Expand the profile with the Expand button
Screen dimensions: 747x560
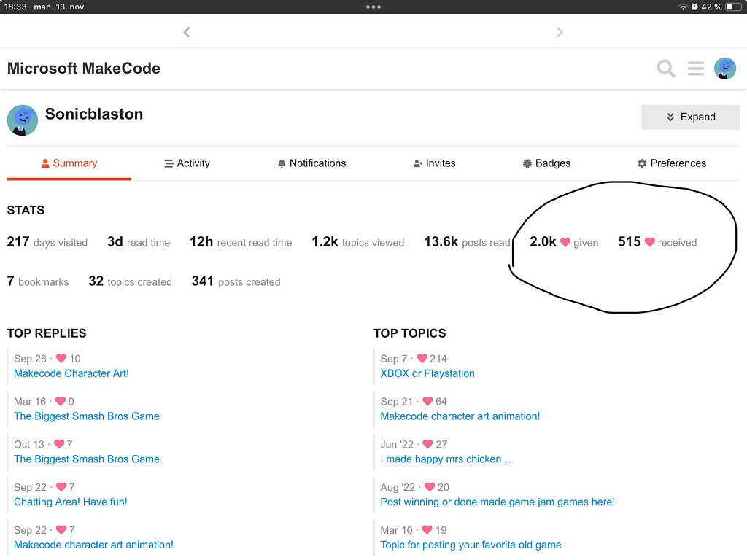click(690, 117)
